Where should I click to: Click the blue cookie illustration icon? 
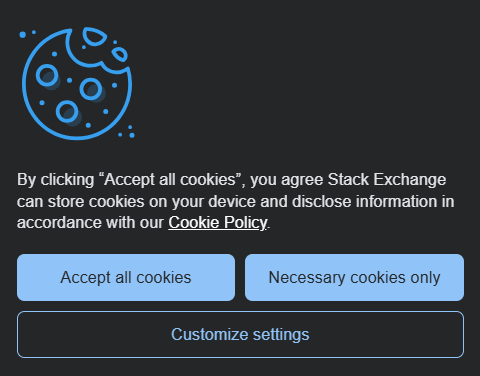tap(77, 83)
